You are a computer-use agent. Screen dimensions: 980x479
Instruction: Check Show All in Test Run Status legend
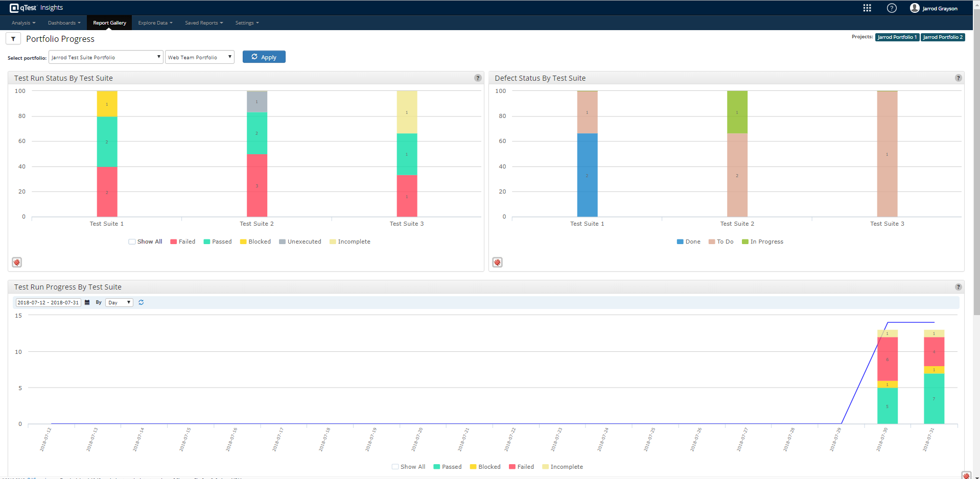coord(132,242)
